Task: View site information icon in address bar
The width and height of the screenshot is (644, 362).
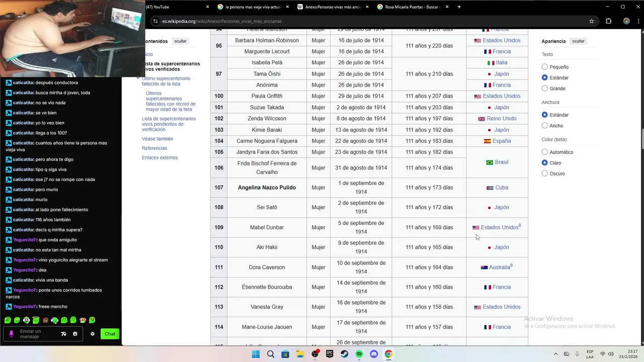Action: pyautogui.click(x=155, y=21)
